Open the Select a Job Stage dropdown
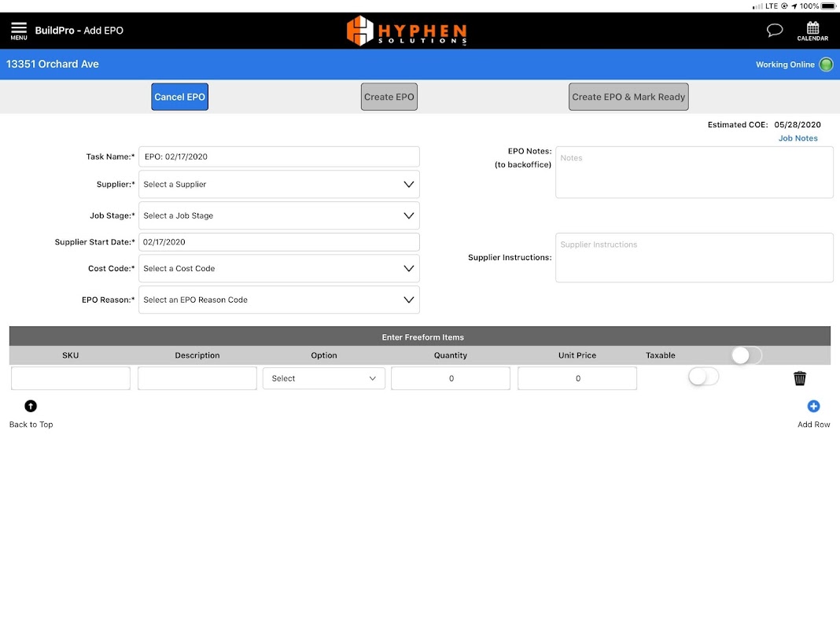The image size is (840, 629). coord(278,215)
